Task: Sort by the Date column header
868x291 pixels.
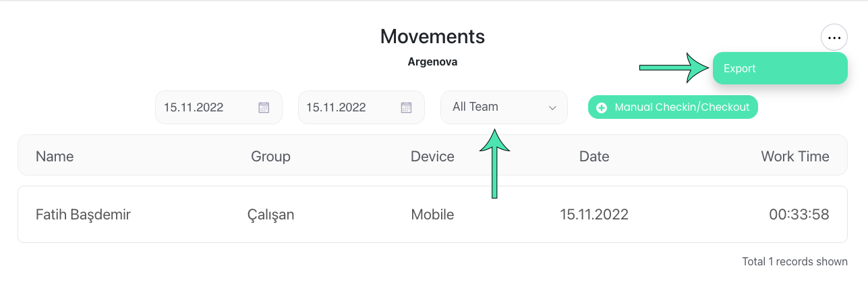Action: pos(594,157)
